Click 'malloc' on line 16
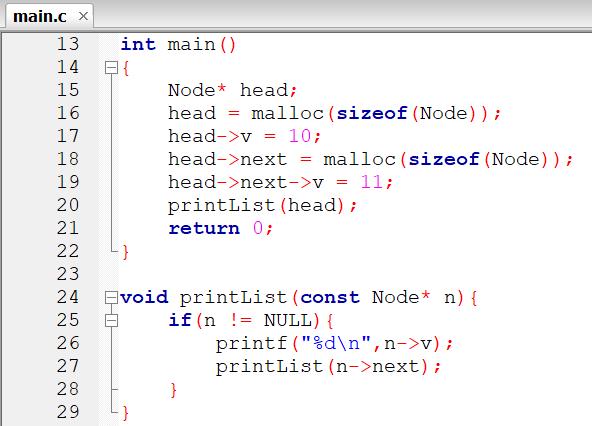Screen dimensions: 592x426 click(288, 113)
